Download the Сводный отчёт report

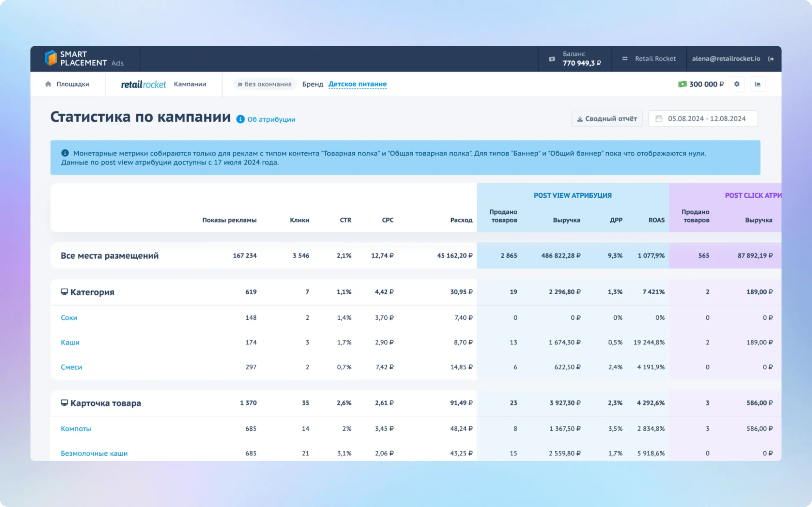[607, 119]
